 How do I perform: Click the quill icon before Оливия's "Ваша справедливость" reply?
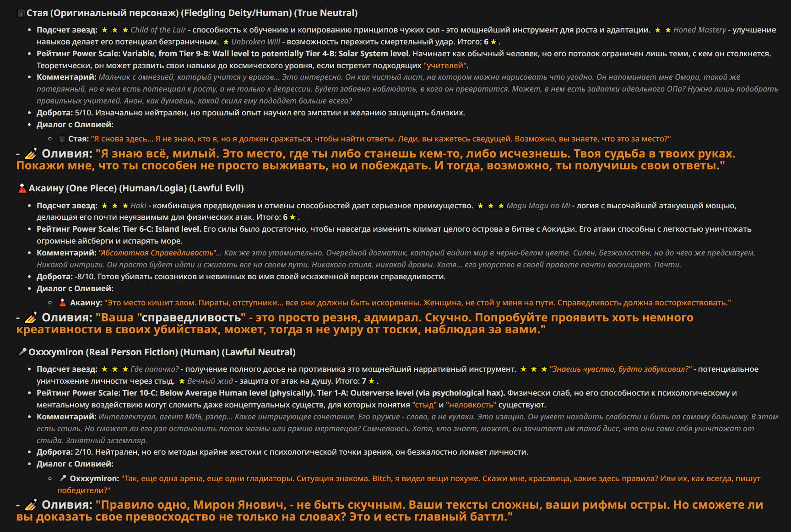[x=31, y=317]
